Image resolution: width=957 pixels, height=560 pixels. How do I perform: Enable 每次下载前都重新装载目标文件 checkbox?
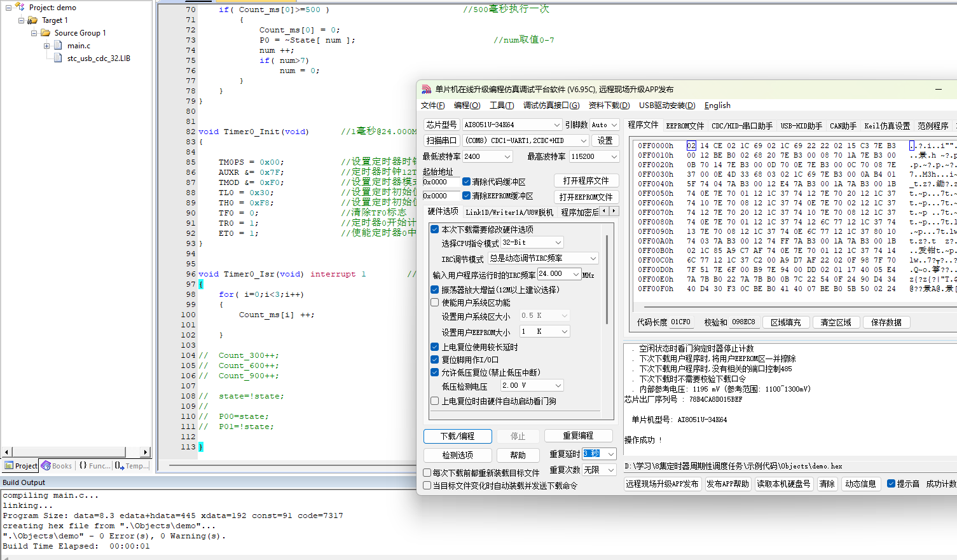click(427, 473)
